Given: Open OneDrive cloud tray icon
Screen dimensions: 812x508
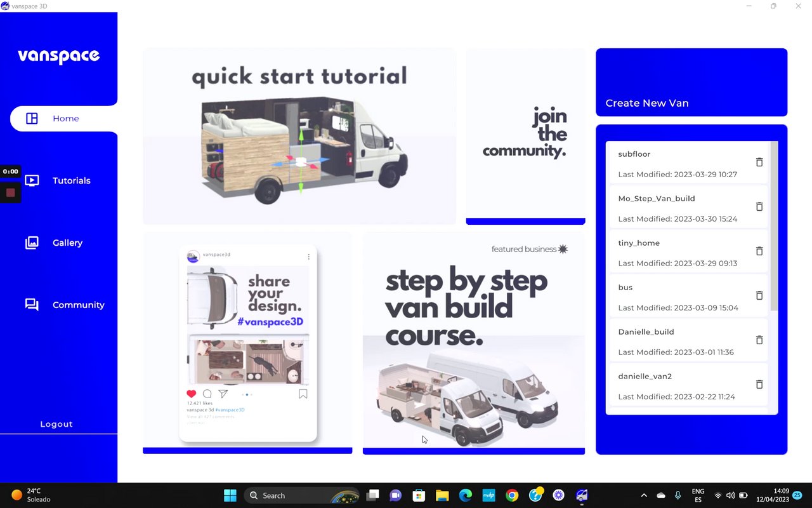Looking at the screenshot, I should click(661, 495).
